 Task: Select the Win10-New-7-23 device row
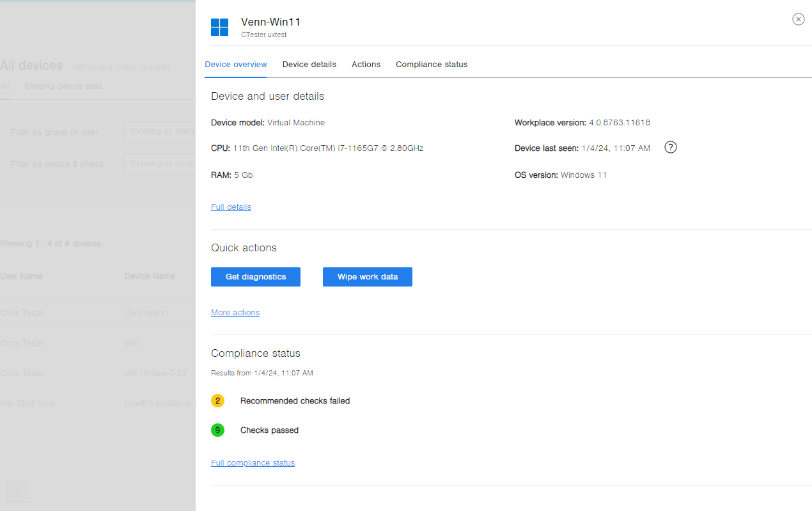[x=98, y=373]
